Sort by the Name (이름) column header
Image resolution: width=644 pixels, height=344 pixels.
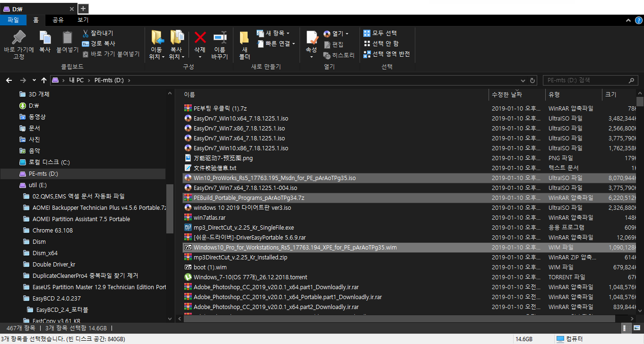click(x=335, y=95)
